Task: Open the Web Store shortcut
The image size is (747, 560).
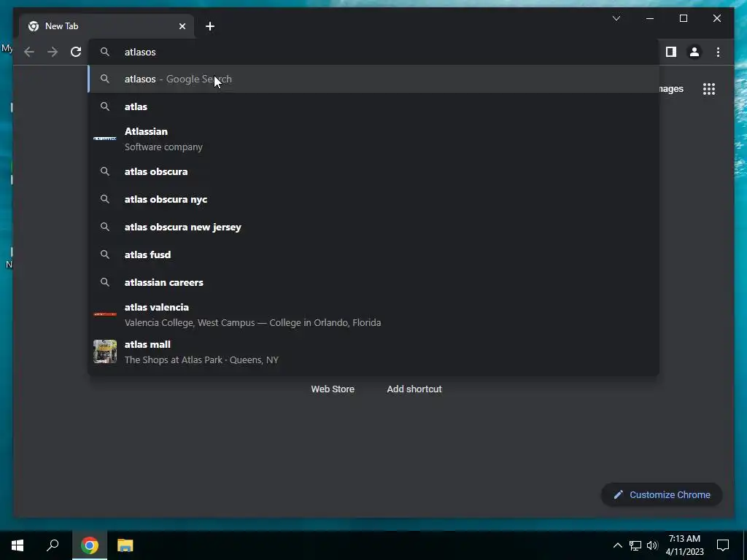Action: [333, 389]
